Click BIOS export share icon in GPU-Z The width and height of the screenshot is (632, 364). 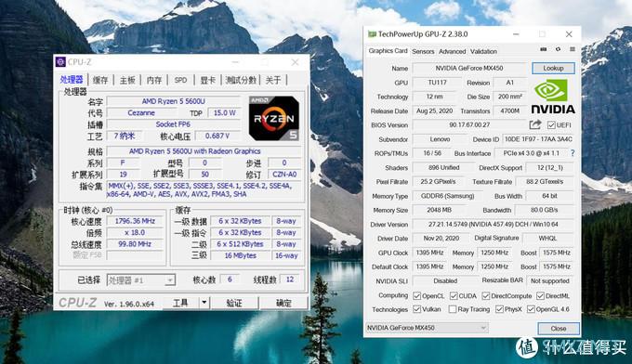tap(535, 124)
